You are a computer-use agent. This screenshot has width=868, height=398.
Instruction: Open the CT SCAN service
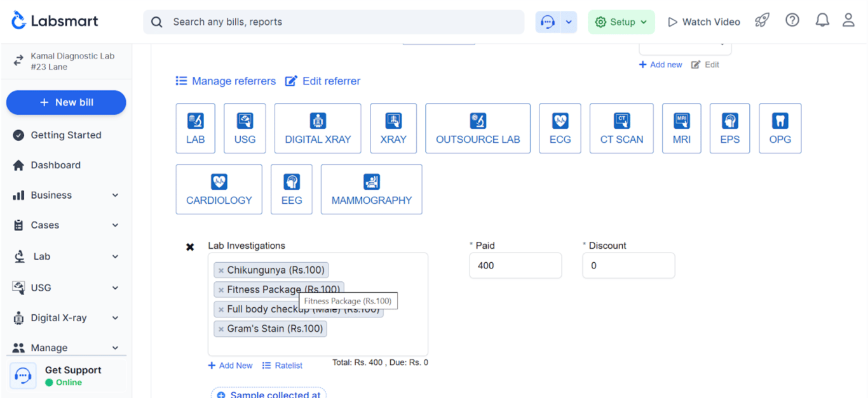(621, 128)
